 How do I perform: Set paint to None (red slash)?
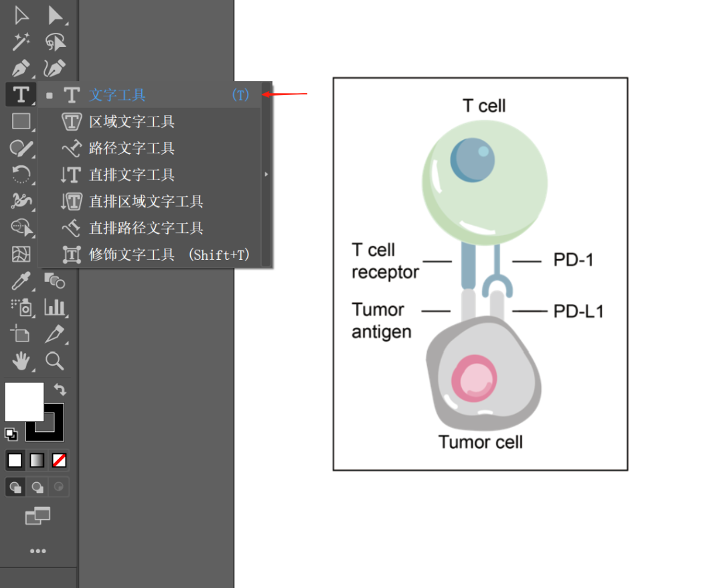click(60, 460)
